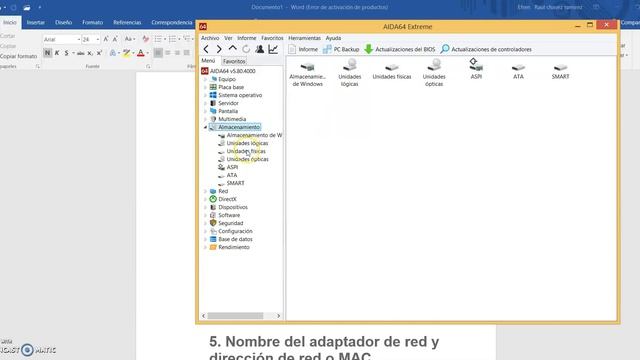Toggle bold (N) in Word ribbon
The image size is (640, 360).
pyautogui.click(x=47, y=53)
